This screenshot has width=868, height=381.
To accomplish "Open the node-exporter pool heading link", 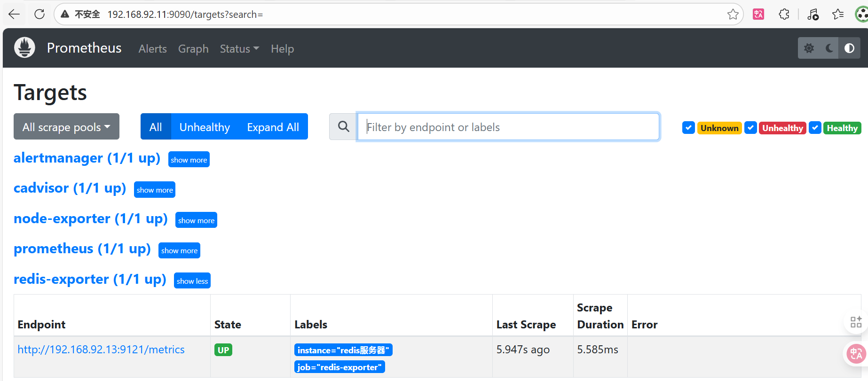I will [91, 218].
